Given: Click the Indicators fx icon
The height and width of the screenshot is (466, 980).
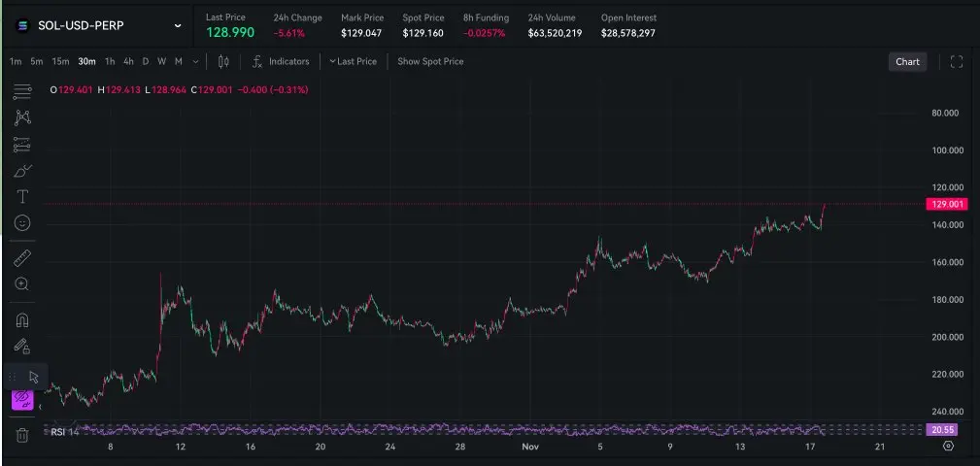Looking at the screenshot, I should [x=256, y=61].
